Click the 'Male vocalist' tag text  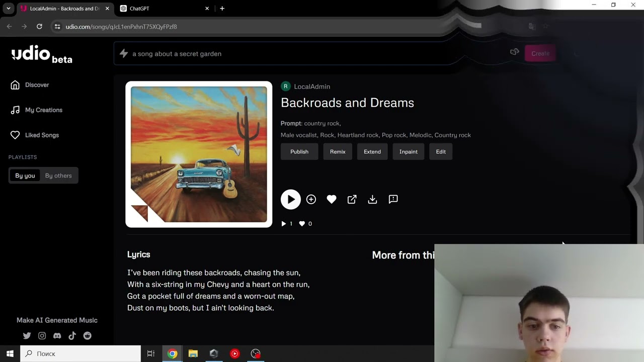pos(298,135)
